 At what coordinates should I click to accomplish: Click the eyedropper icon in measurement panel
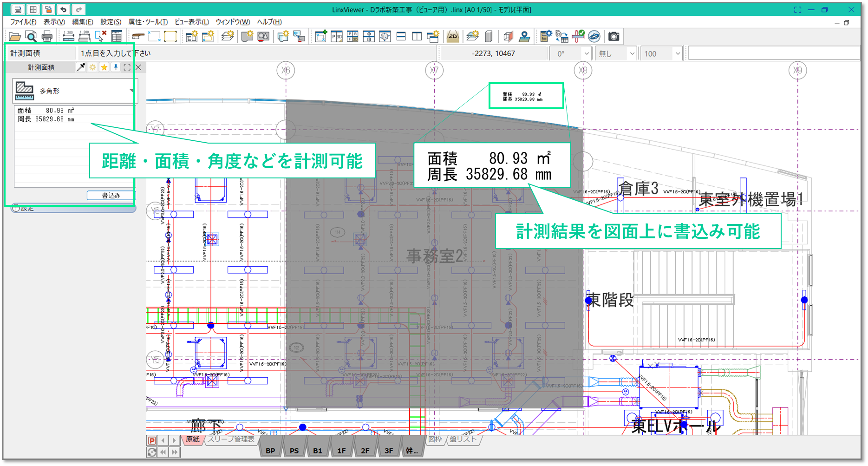81,67
